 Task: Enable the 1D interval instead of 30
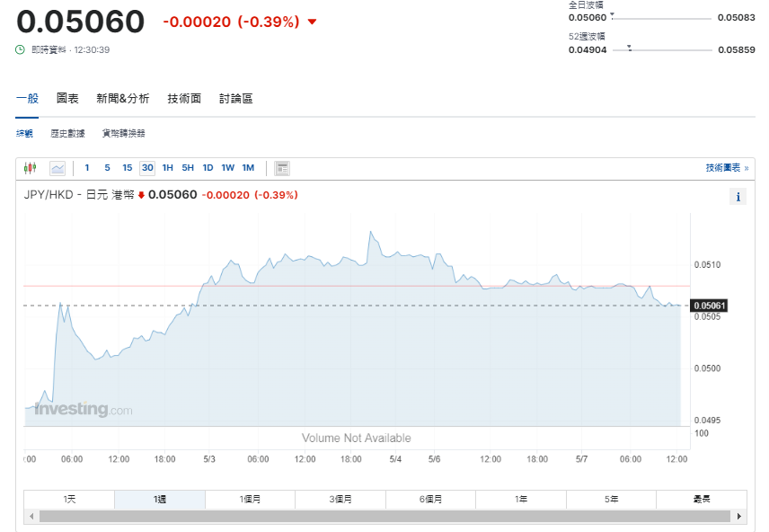pyautogui.click(x=208, y=168)
